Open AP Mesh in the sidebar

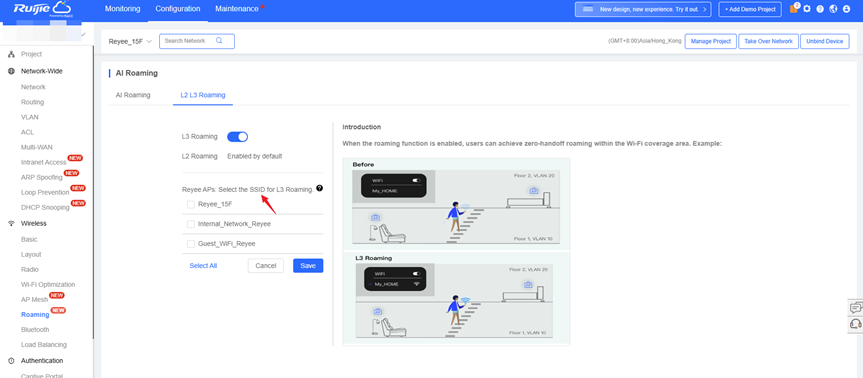(34, 300)
